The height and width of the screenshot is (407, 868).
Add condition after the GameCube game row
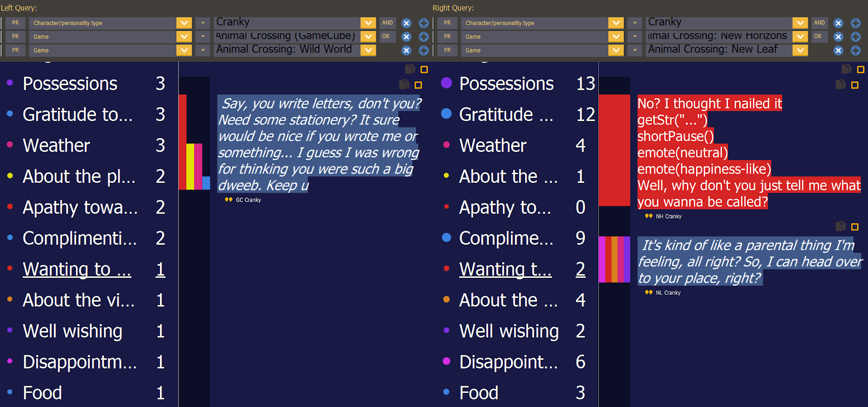[x=424, y=37]
